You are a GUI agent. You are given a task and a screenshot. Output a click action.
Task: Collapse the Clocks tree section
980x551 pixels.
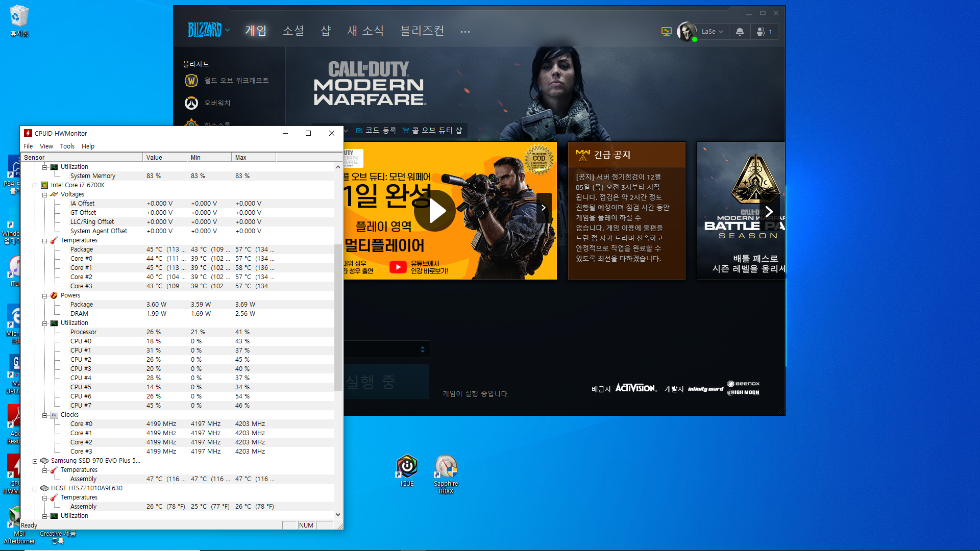pos(45,415)
